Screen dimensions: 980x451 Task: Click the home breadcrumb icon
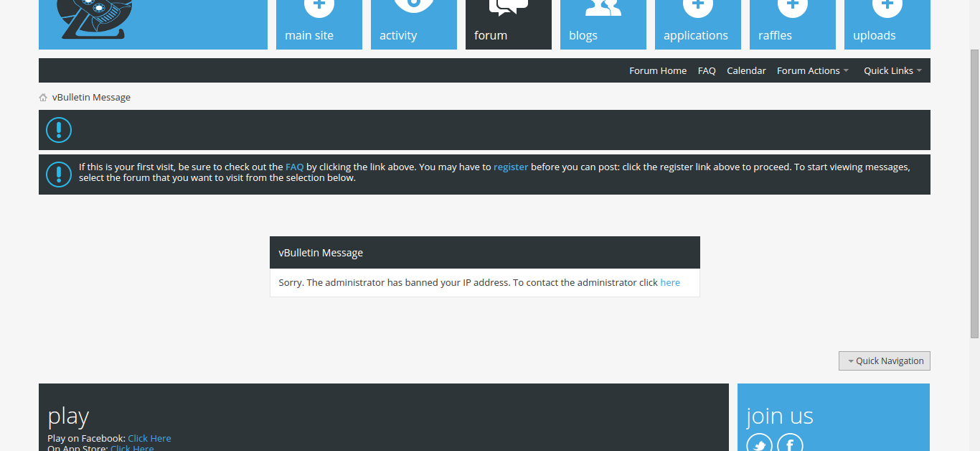(x=43, y=98)
